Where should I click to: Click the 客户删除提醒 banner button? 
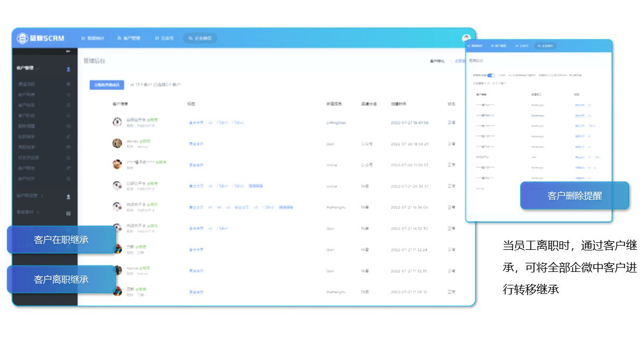(574, 196)
